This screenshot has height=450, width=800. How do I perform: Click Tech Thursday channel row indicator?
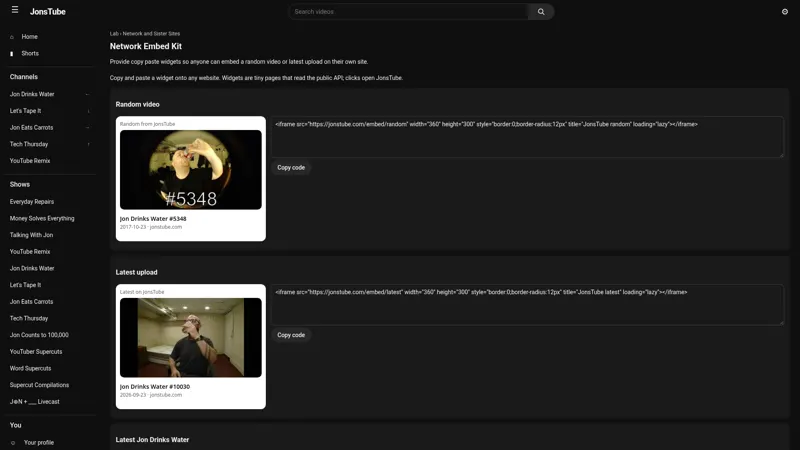pyautogui.click(x=88, y=144)
